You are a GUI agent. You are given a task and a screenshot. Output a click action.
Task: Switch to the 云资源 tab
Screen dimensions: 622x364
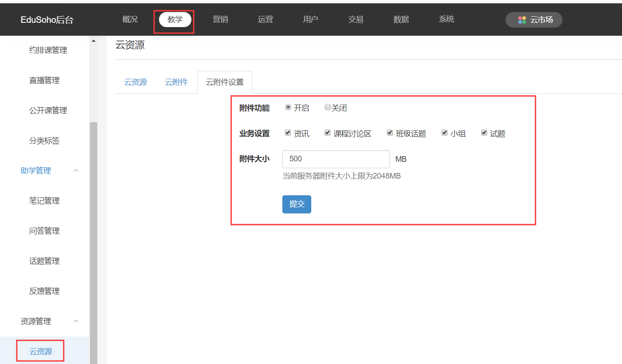tap(136, 82)
